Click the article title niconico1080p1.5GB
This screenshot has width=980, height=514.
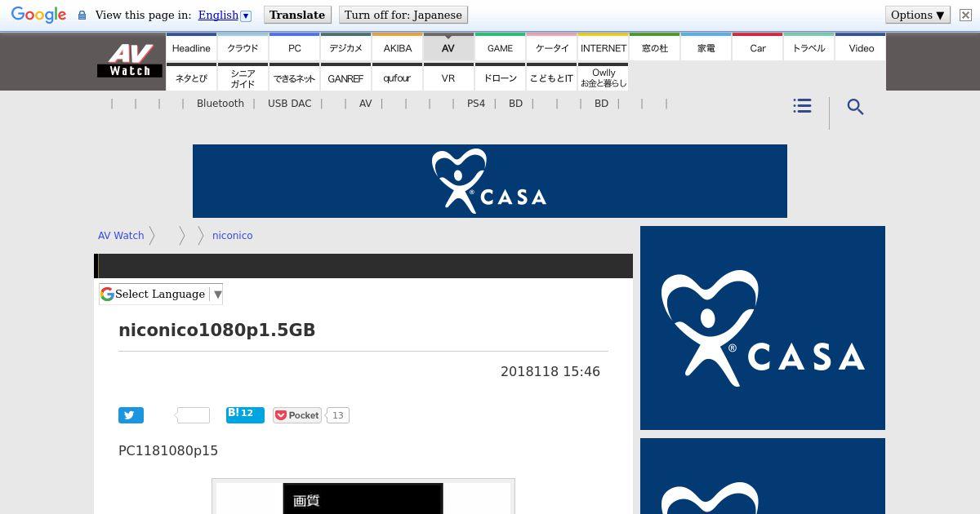coord(216,330)
